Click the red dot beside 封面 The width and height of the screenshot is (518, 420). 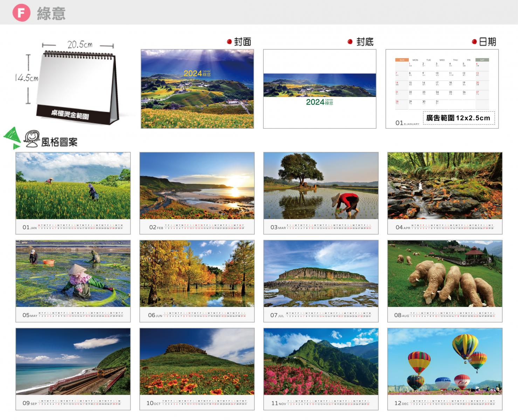point(229,42)
